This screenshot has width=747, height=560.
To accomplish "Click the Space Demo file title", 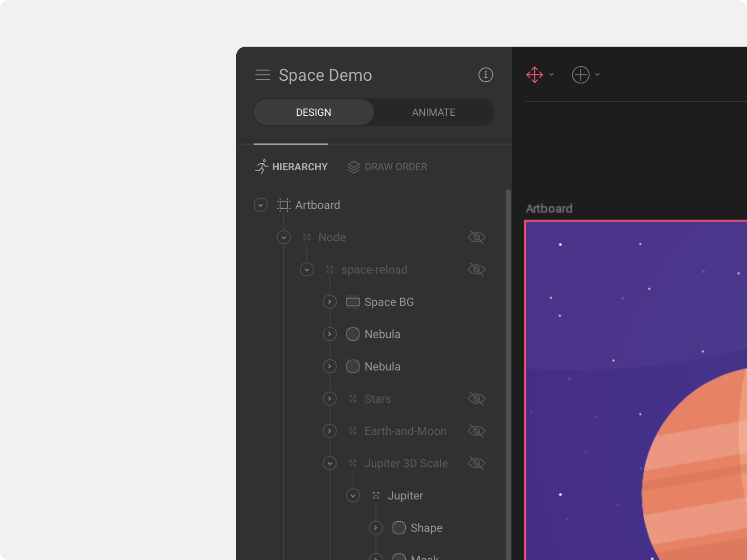I will 325,75.
